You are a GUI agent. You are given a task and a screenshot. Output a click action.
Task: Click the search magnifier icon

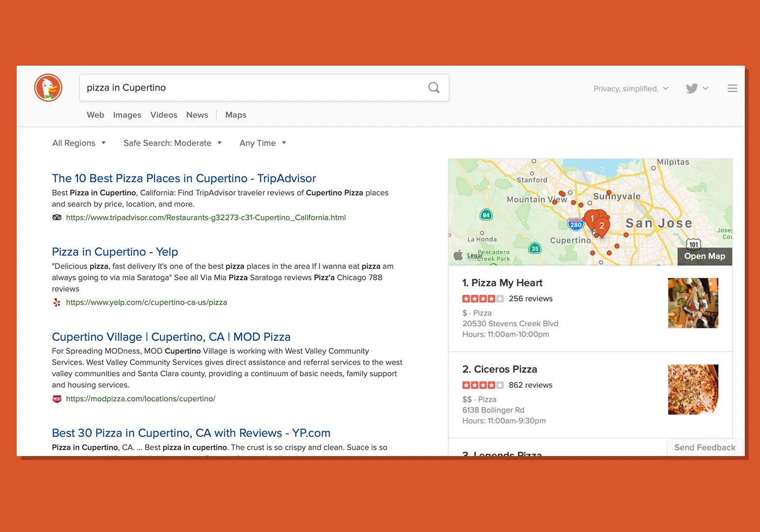click(434, 88)
